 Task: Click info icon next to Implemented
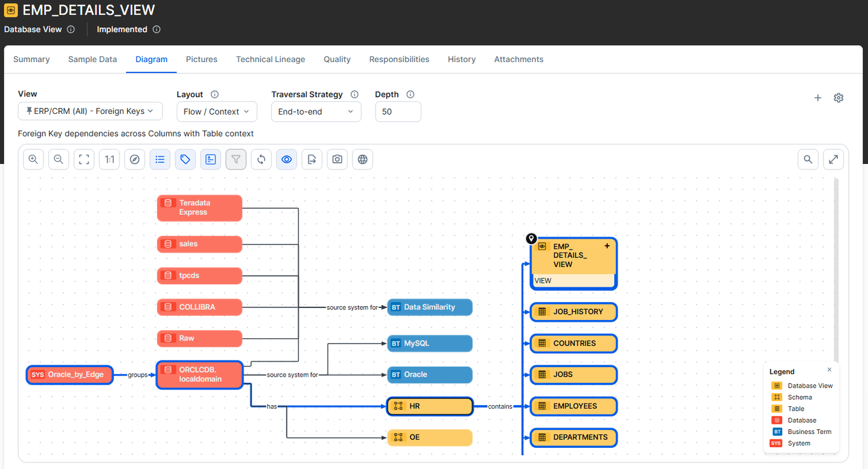[157, 29]
